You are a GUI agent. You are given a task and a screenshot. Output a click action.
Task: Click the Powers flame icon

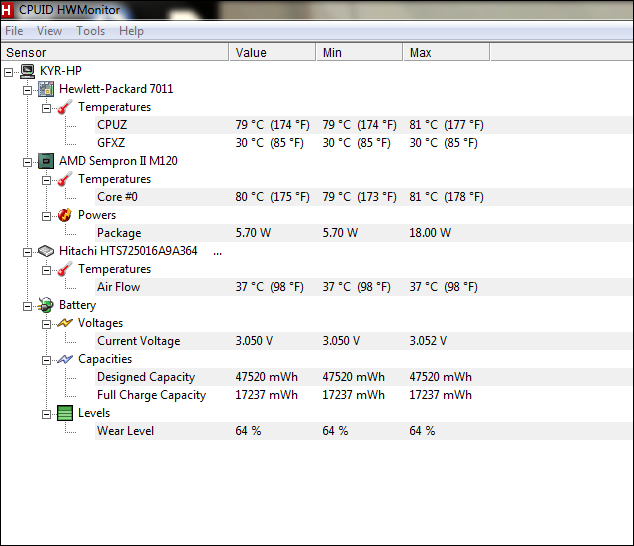click(x=65, y=215)
